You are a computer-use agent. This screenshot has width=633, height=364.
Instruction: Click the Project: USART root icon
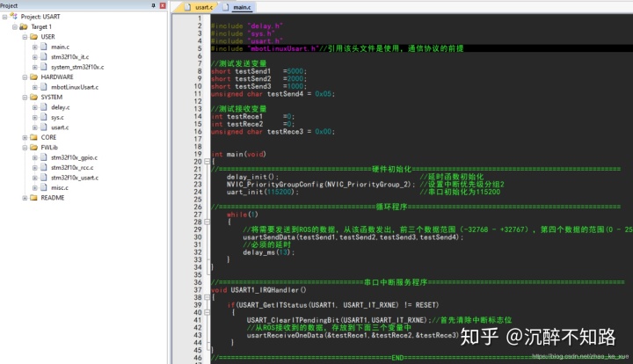pos(14,16)
